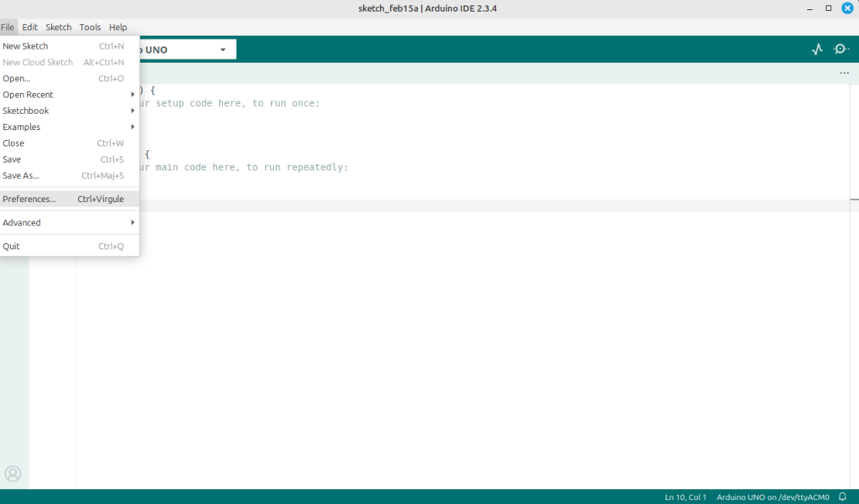Click the setup code comment line
The image size is (859, 504).
228,103
